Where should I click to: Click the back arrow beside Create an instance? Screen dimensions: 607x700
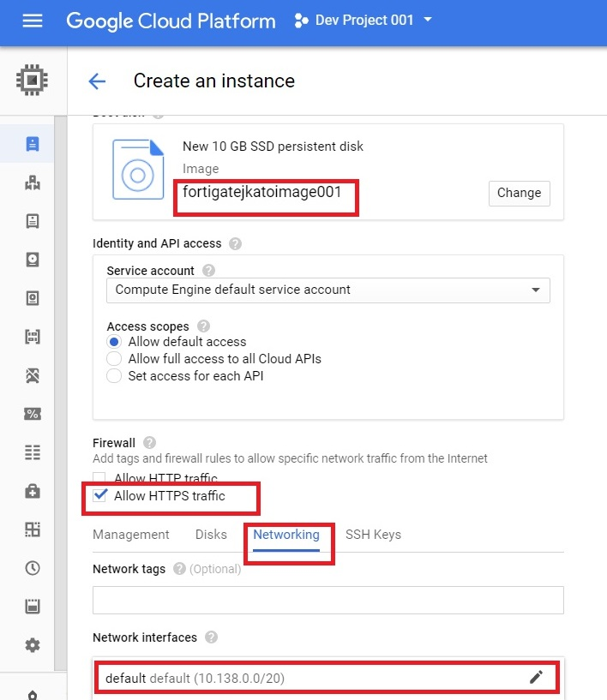click(97, 81)
